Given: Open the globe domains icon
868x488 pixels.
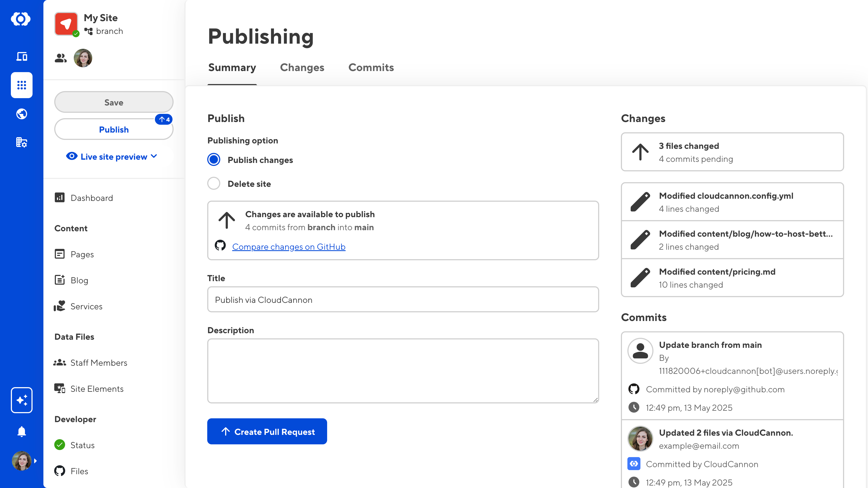Looking at the screenshot, I should 22,114.
